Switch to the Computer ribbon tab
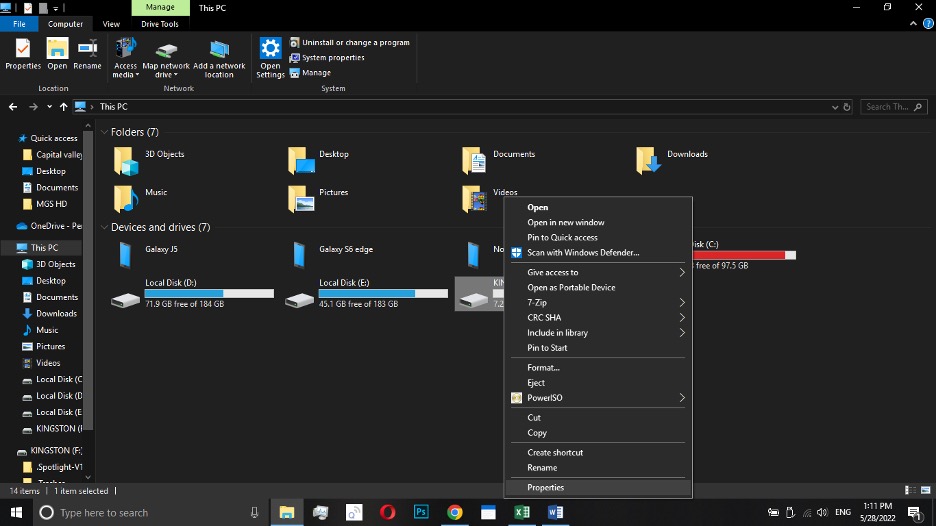The image size is (936, 526). (x=65, y=24)
